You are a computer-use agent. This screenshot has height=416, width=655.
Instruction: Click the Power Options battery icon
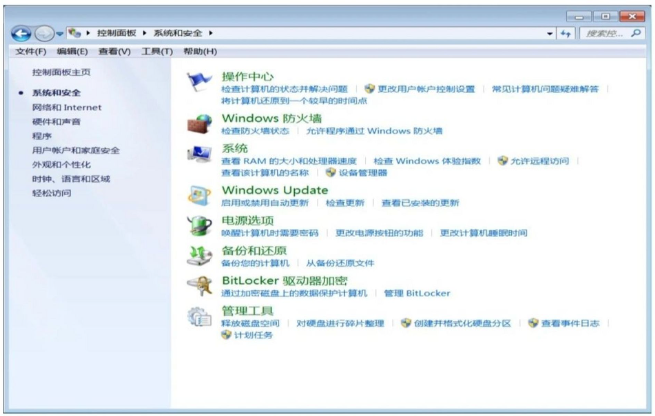pyautogui.click(x=199, y=226)
